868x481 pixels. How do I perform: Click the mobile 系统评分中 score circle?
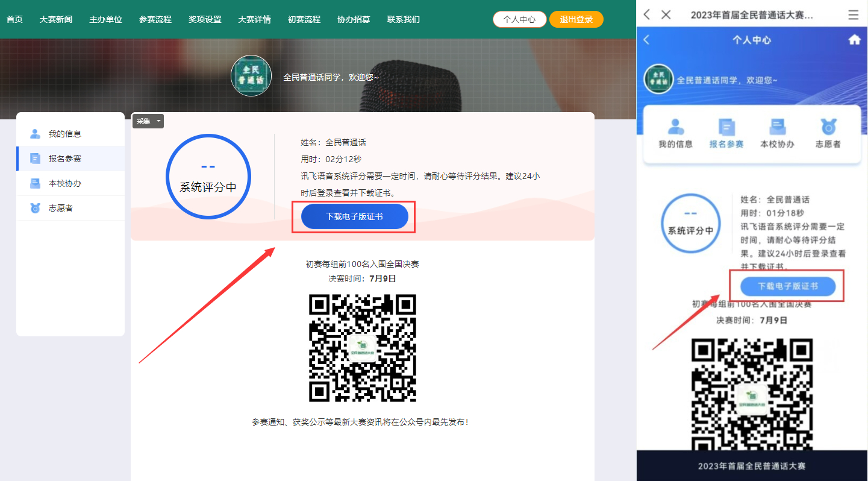tap(691, 224)
